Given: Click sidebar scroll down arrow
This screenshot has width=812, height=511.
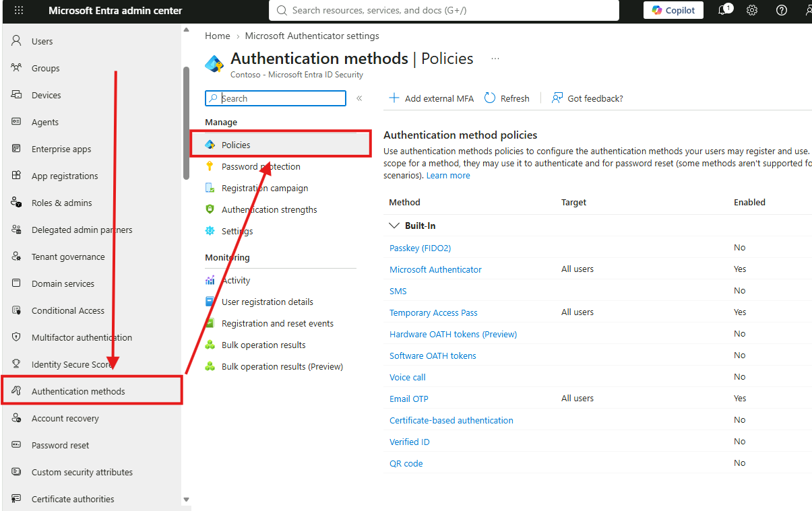Looking at the screenshot, I should pyautogui.click(x=187, y=500).
